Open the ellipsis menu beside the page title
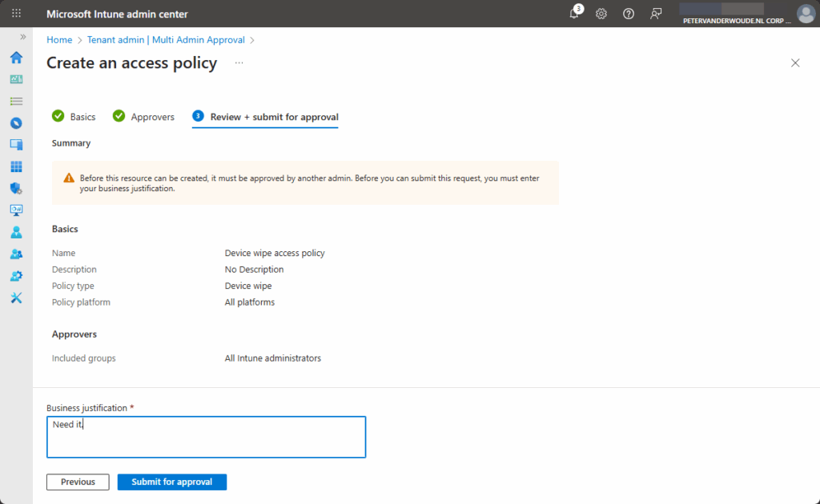Viewport: 820px width, 504px height. point(239,62)
